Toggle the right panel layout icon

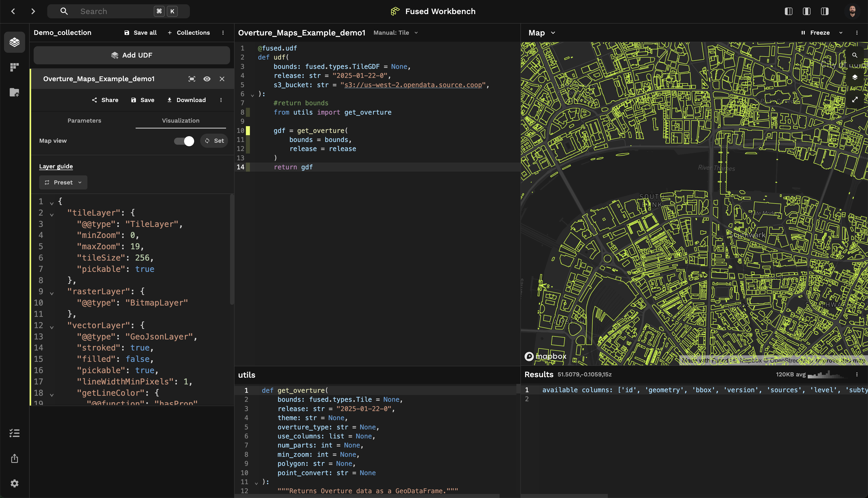point(825,11)
